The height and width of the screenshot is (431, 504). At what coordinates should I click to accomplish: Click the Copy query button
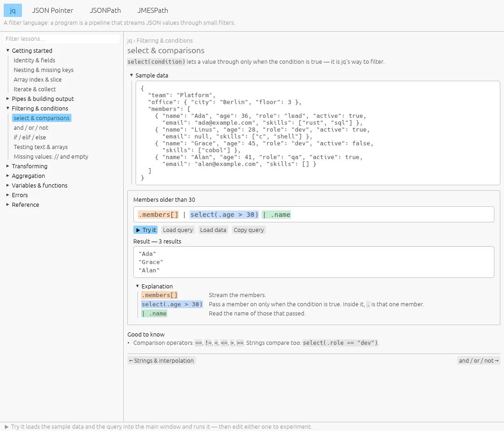[x=249, y=230]
